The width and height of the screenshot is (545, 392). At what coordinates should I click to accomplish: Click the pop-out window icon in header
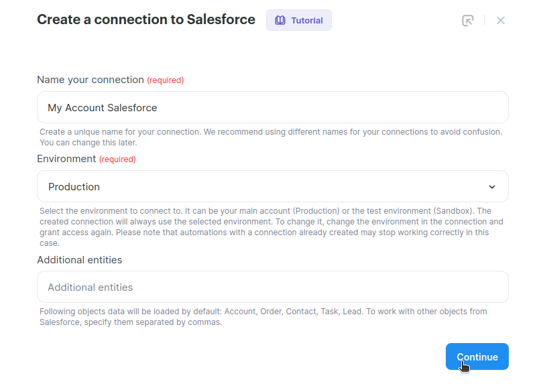click(468, 21)
